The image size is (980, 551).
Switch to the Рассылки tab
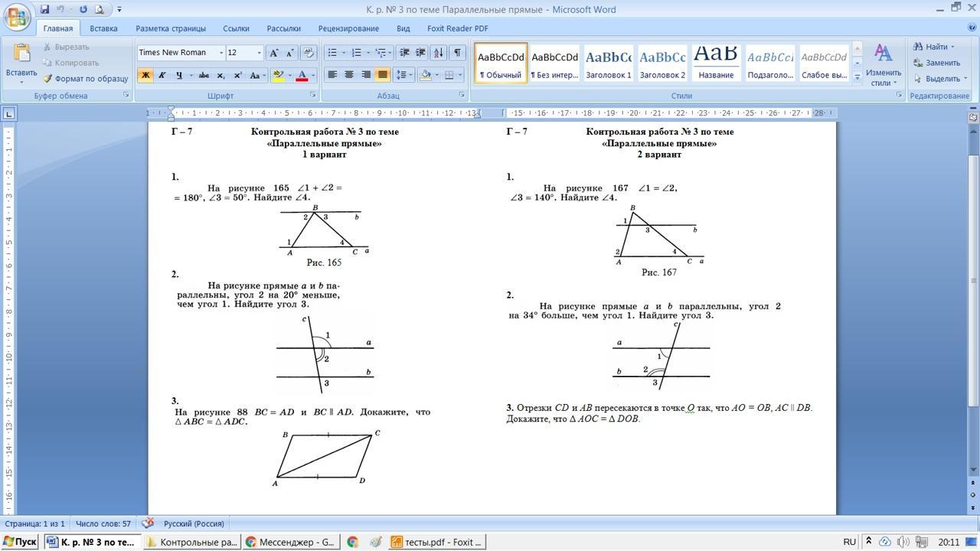pos(283,28)
